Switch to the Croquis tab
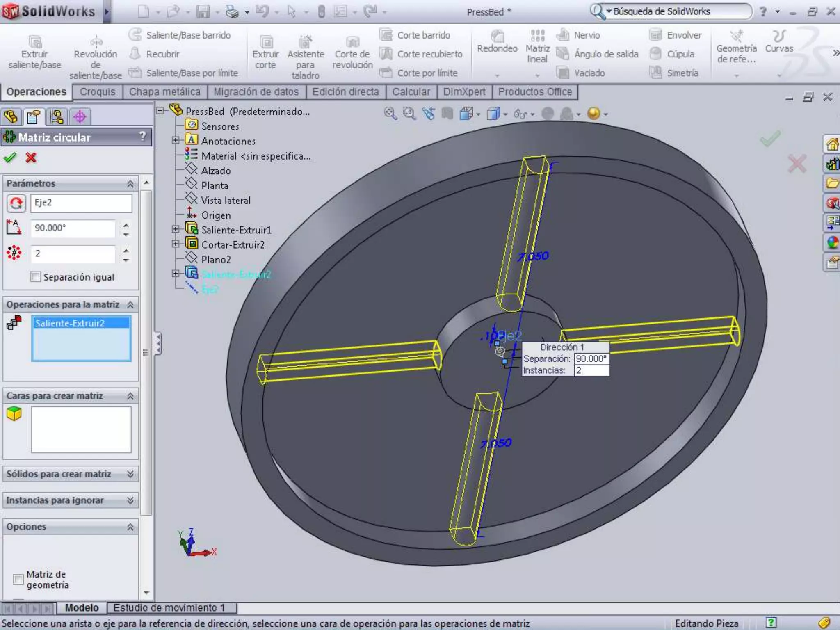The height and width of the screenshot is (630, 840). (x=97, y=92)
